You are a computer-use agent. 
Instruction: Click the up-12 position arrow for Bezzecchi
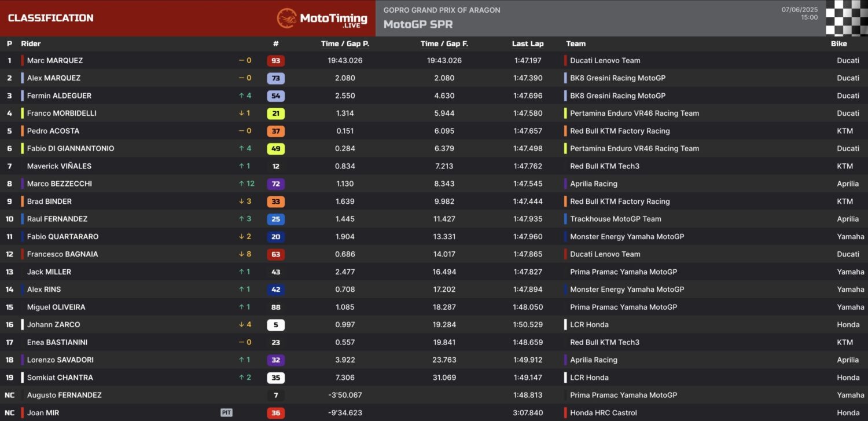click(x=247, y=184)
